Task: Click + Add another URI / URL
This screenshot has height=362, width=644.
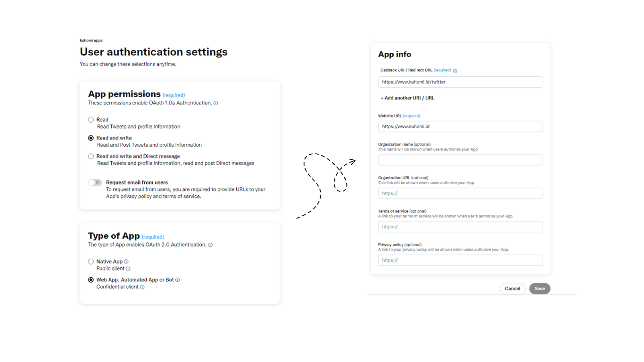Action: coord(407,98)
